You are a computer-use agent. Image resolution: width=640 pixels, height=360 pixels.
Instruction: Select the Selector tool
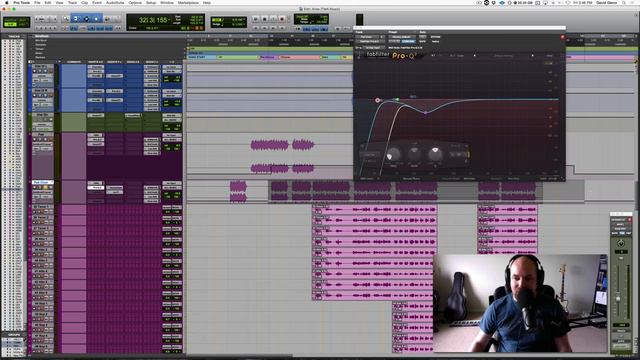pyautogui.click(x=86, y=19)
